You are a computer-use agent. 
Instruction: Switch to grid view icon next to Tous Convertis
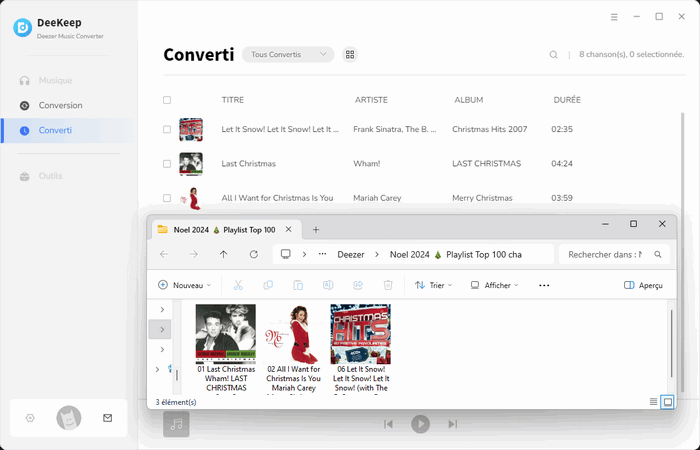point(350,54)
